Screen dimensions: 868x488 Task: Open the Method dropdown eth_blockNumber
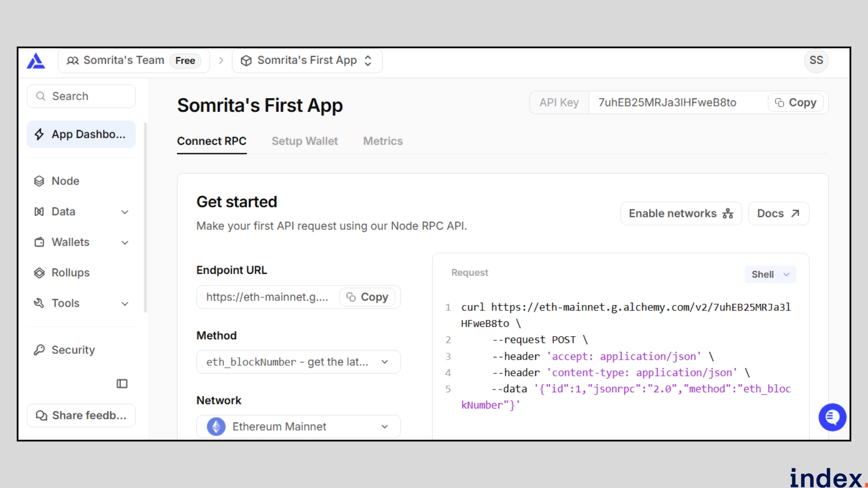point(298,362)
